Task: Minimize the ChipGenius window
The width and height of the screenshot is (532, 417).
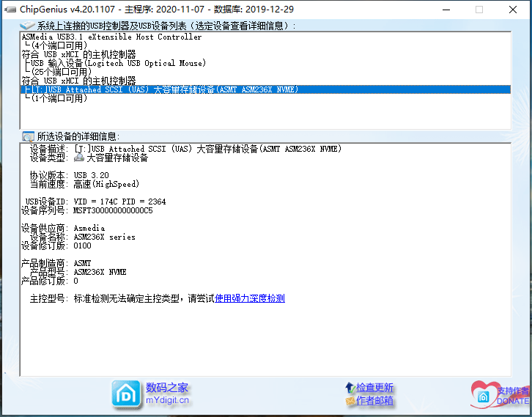Action: click(x=446, y=10)
